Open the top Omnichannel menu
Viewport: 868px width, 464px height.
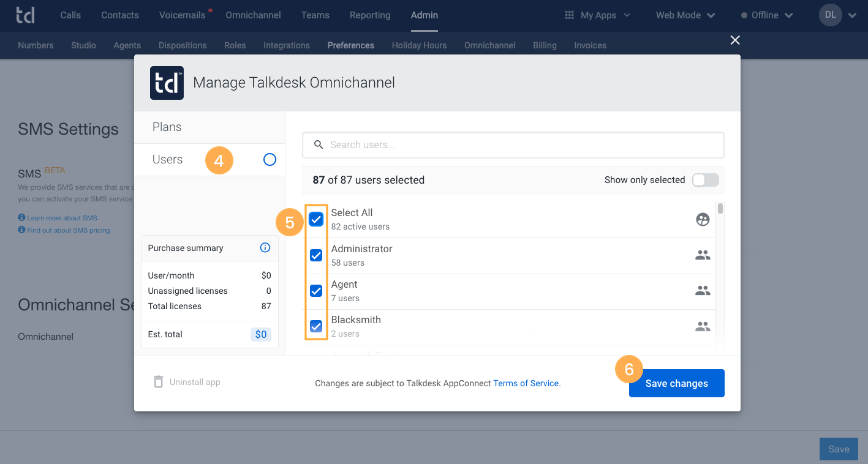253,15
